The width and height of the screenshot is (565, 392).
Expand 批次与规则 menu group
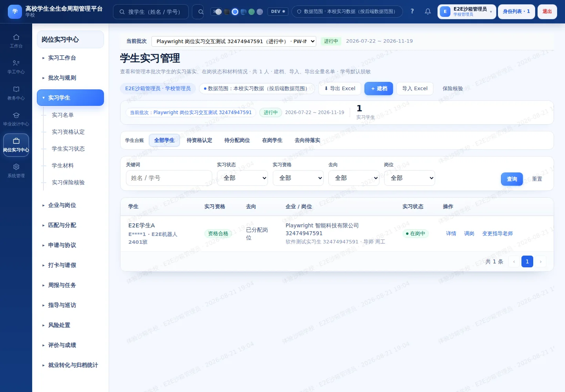point(70,78)
